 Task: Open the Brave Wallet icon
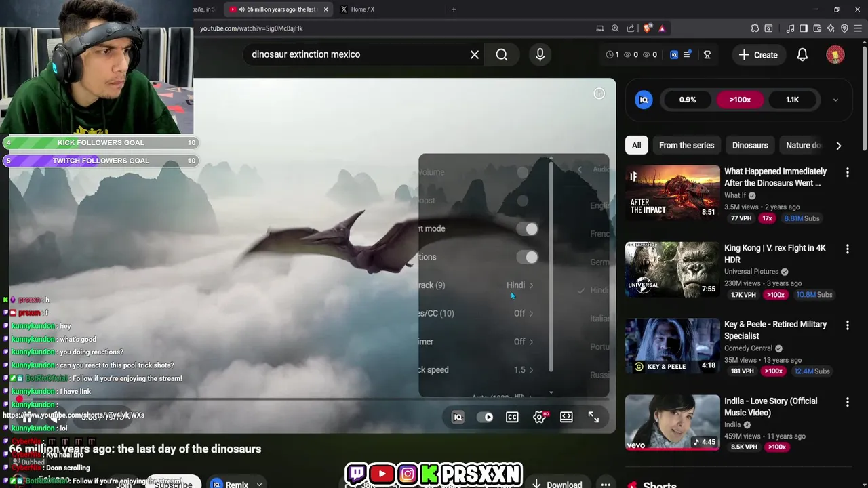click(x=817, y=28)
